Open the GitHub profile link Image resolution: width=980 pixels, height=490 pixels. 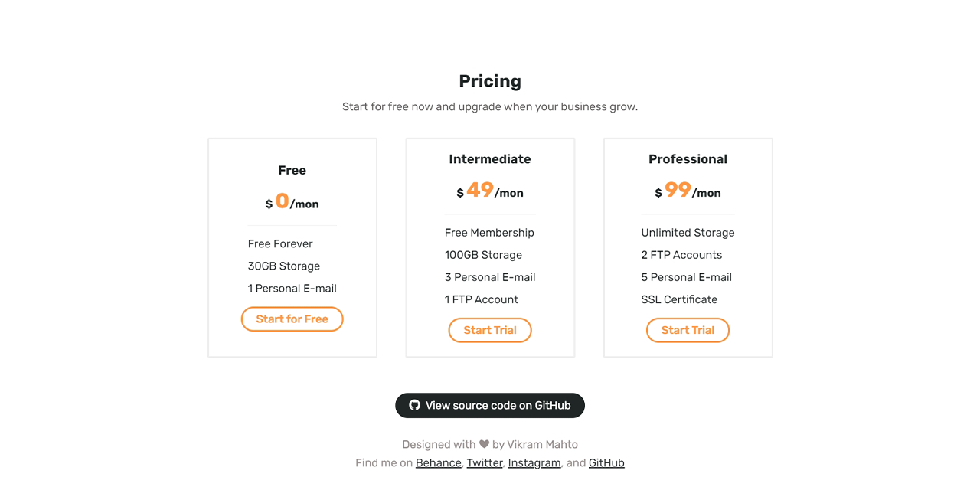pos(606,462)
